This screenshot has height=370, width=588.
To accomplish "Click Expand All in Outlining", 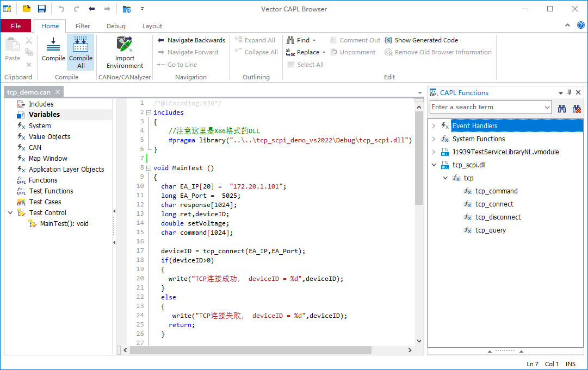I will (255, 40).
